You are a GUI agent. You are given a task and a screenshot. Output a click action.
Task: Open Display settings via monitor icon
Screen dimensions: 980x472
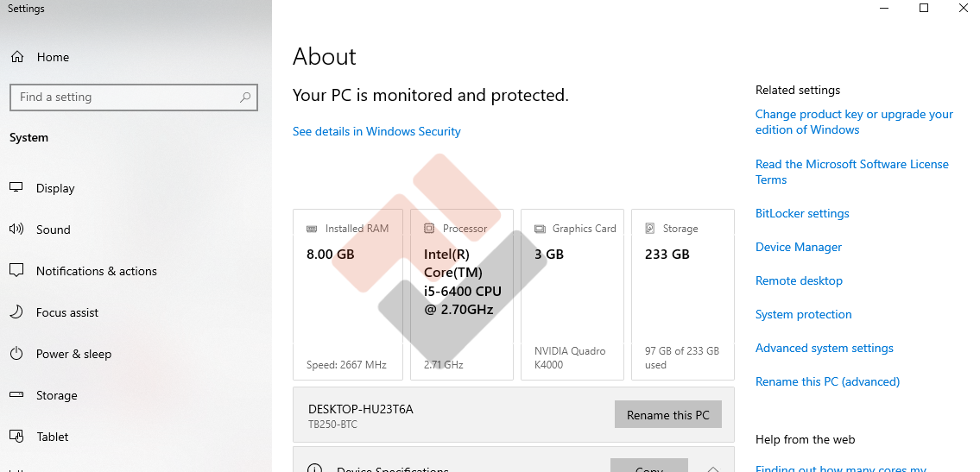click(16, 188)
